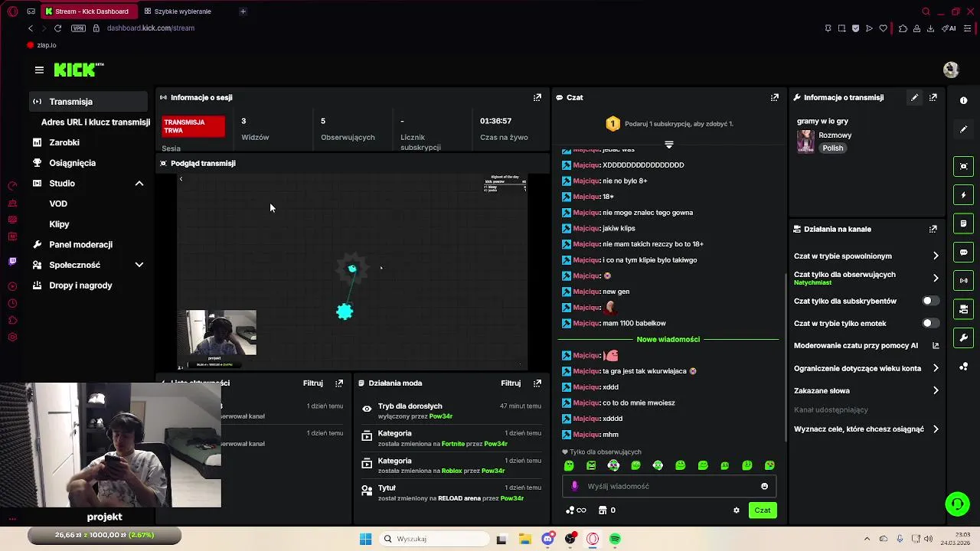Click the pencil icon in right widget bar
Screen dimensions: 980x551
click(x=963, y=129)
